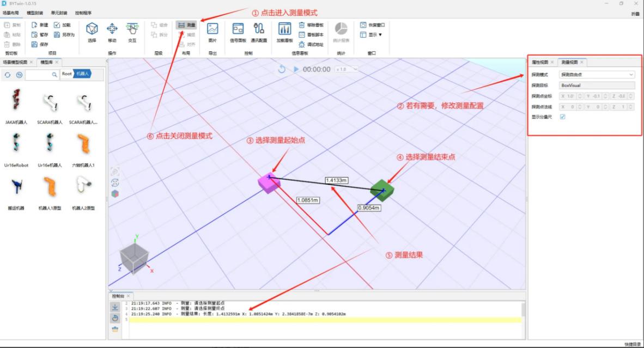Open the 显示 display dropdown
Screen dimensions: 644x348
tap(371, 34)
